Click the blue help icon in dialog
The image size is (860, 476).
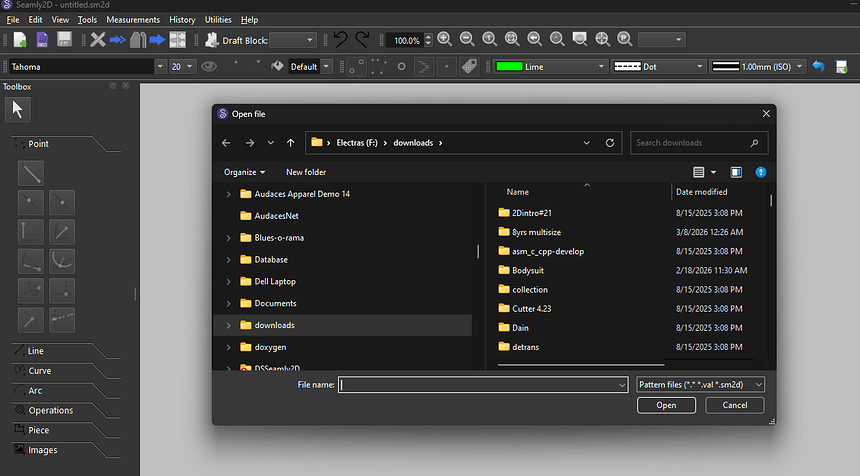(761, 172)
